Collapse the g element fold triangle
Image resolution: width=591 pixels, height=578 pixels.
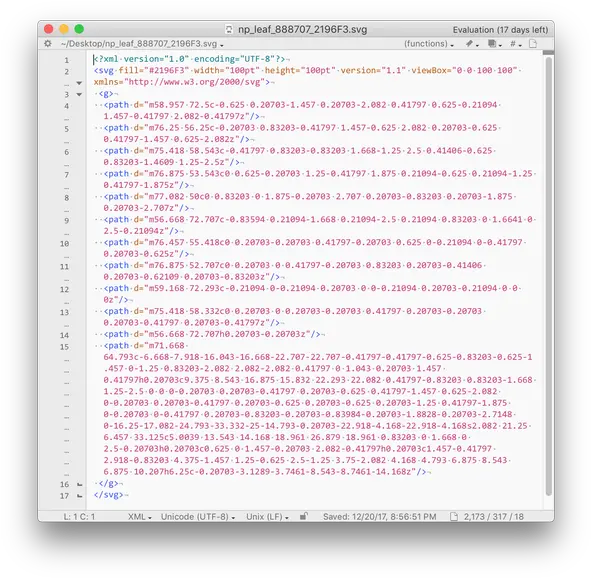click(79, 95)
